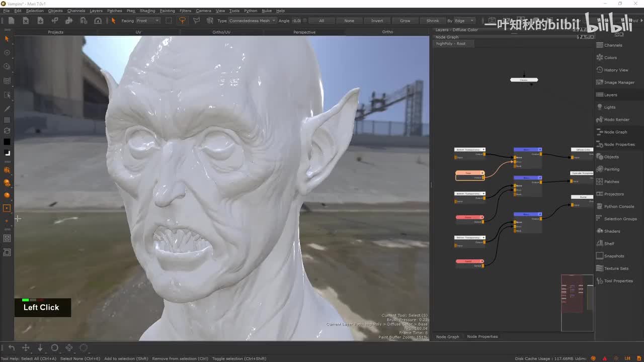Open the Type dropdown showing Connectedness Mesh
644x362 pixels.
[252, 21]
